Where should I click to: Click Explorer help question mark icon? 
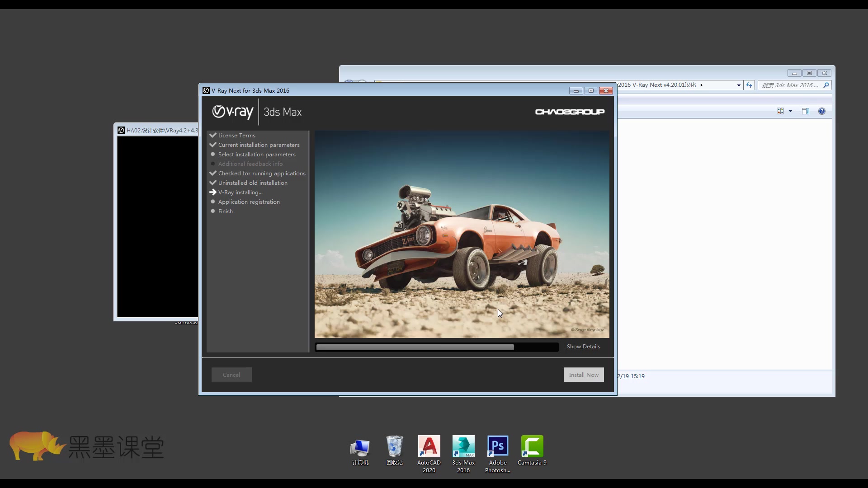[x=821, y=111]
